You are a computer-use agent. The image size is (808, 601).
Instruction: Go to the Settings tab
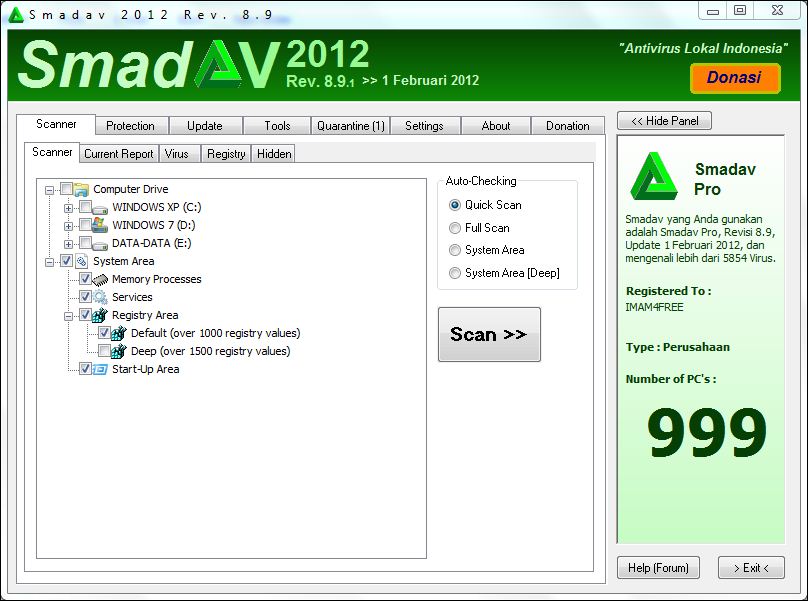[424, 126]
